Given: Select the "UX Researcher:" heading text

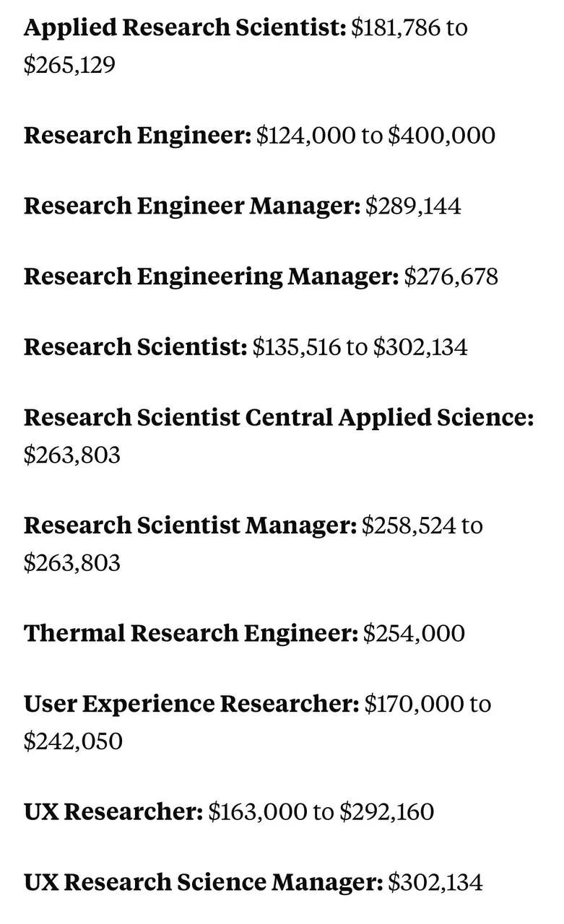Looking at the screenshot, I should [113, 811].
